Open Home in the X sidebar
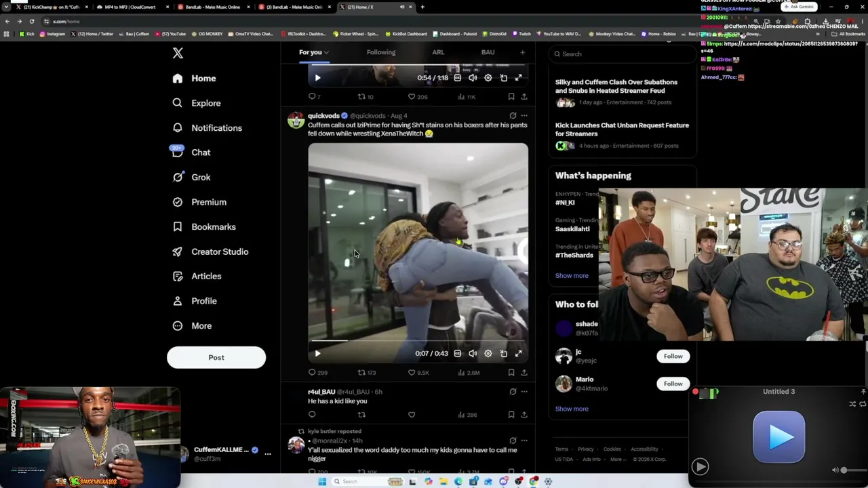The height and width of the screenshot is (488, 868). [x=194, y=79]
